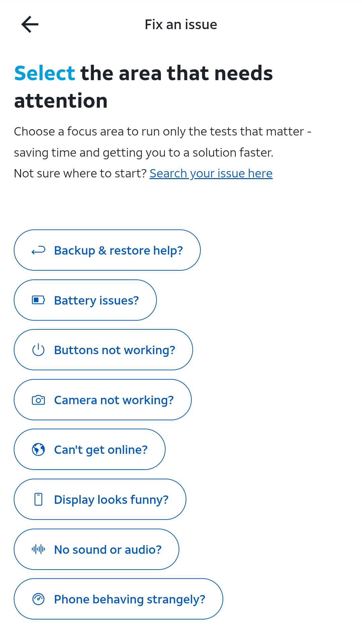Click the sound waveform icon
This screenshot has width=362, height=644.
[x=38, y=549]
